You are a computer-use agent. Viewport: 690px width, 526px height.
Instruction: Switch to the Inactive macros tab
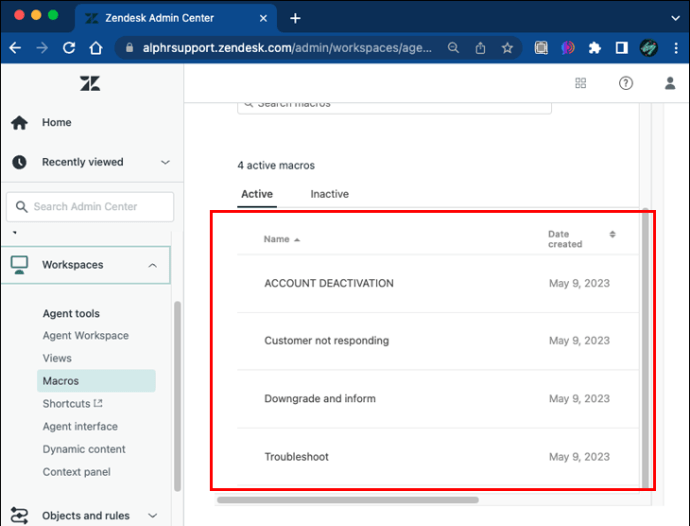pos(330,194)
